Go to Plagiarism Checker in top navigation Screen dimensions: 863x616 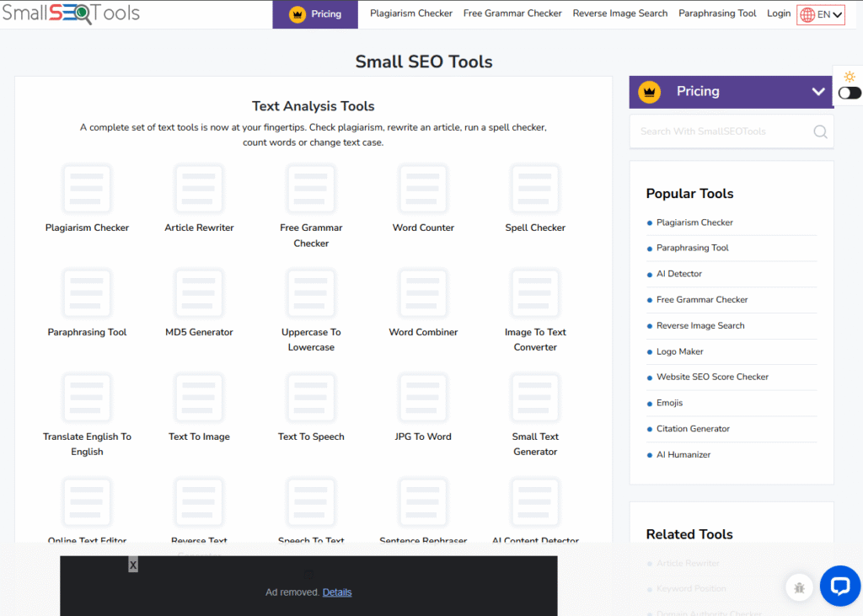click(x=411, y=13)
